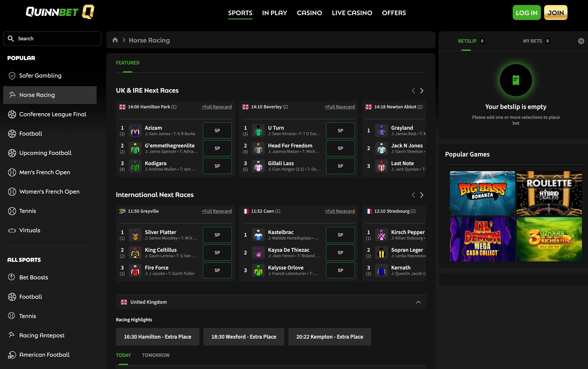
Task: Click the QuinnBet logo
Action: click(60, 12)
